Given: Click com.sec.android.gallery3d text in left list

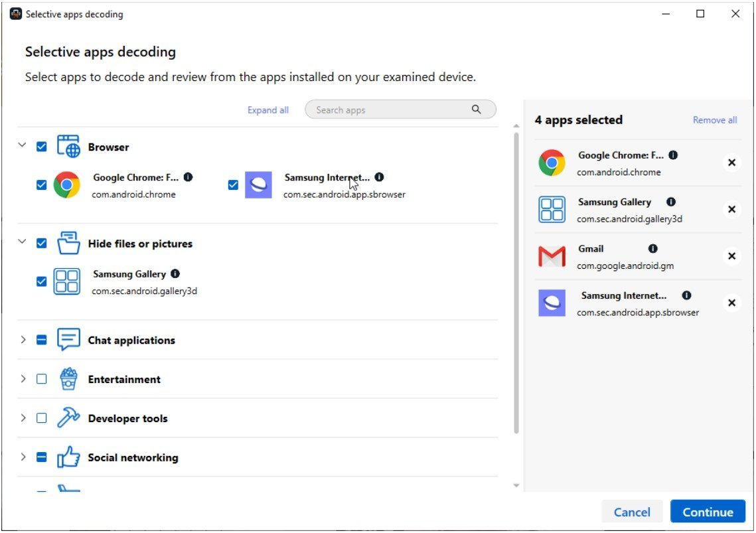Looking at the screenshot, I should pyautogui.click(x=145, y=291).
